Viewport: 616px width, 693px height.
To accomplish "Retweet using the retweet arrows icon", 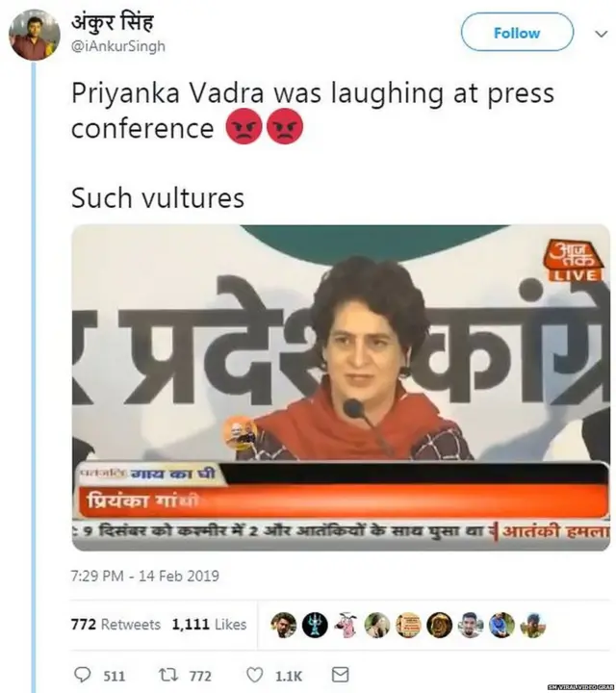I will pos(168,676).
